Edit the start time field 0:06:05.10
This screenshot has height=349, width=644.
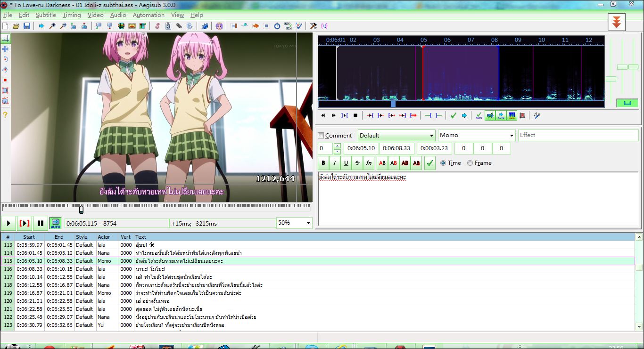(x=361, y=149)
